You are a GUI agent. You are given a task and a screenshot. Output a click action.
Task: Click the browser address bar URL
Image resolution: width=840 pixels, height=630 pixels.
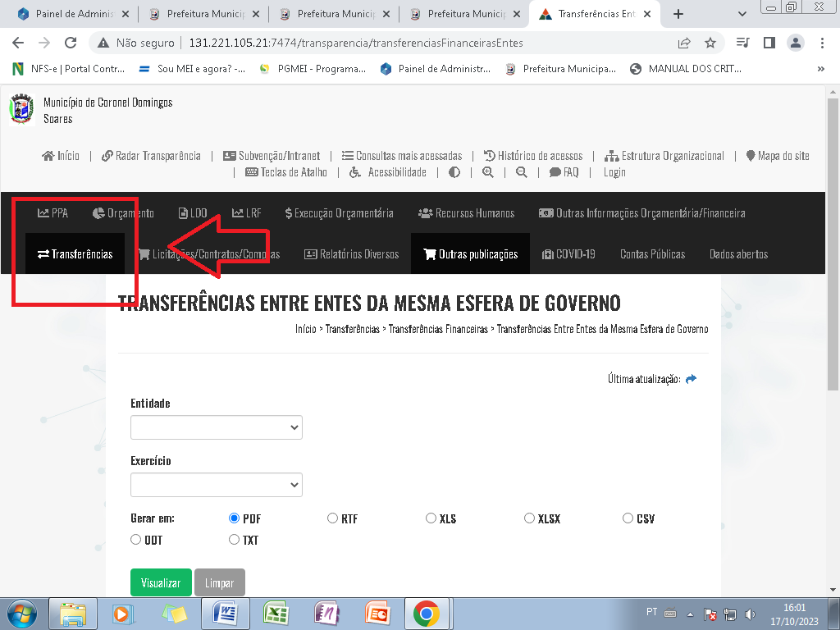tap(356, 43)
